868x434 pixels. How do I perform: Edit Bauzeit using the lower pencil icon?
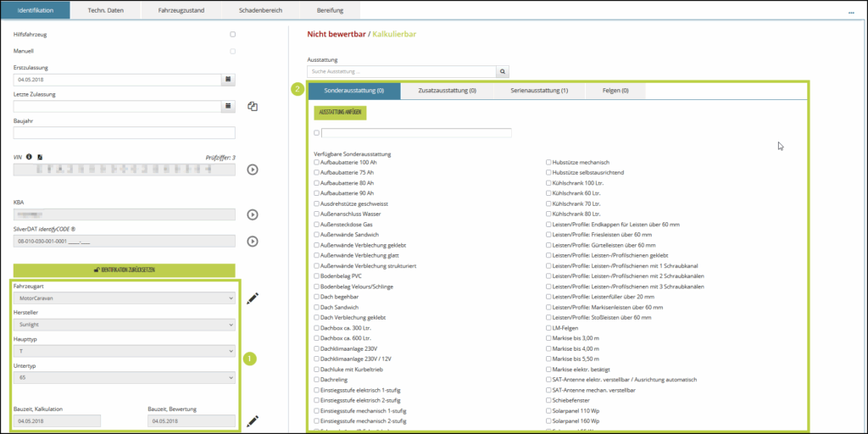(x=252, y=420)
